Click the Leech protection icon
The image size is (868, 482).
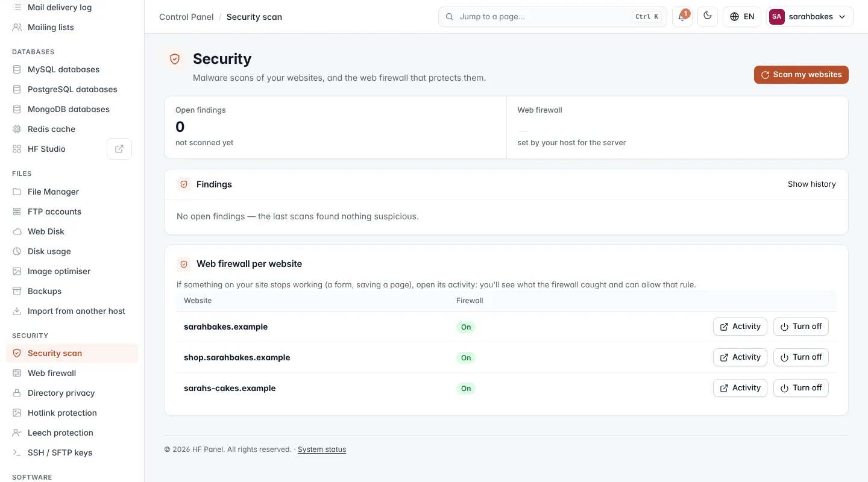[17, 433]
